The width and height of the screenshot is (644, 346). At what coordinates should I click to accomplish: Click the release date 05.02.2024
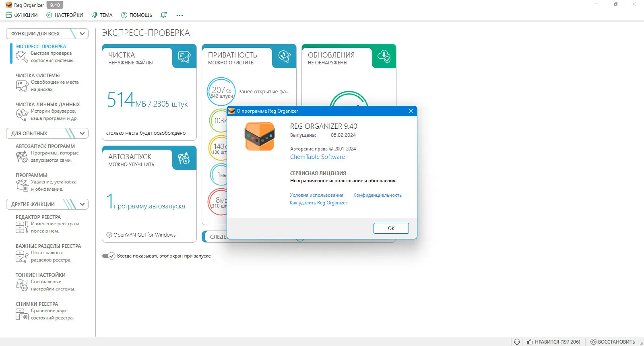point(343,135)
